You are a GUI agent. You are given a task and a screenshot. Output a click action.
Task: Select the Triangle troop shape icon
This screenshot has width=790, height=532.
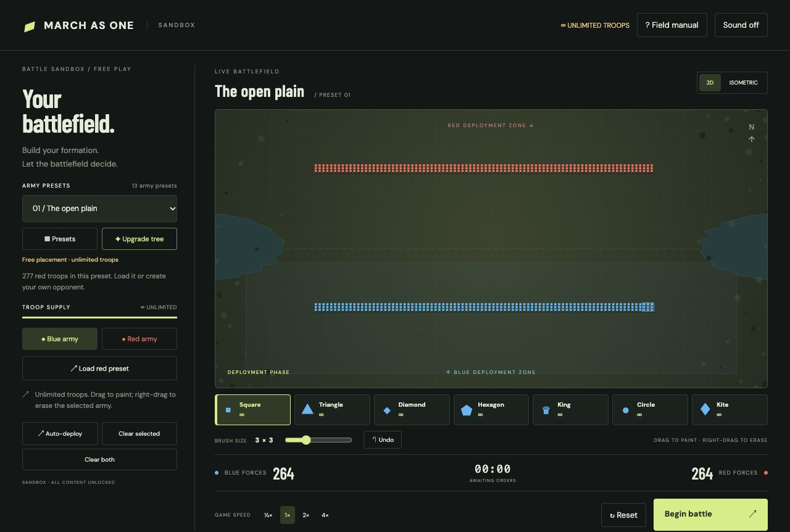coord(307,409)
